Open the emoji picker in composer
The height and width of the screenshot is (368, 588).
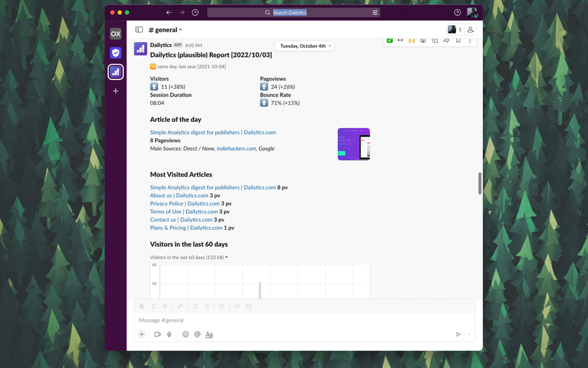coord(185,334)
